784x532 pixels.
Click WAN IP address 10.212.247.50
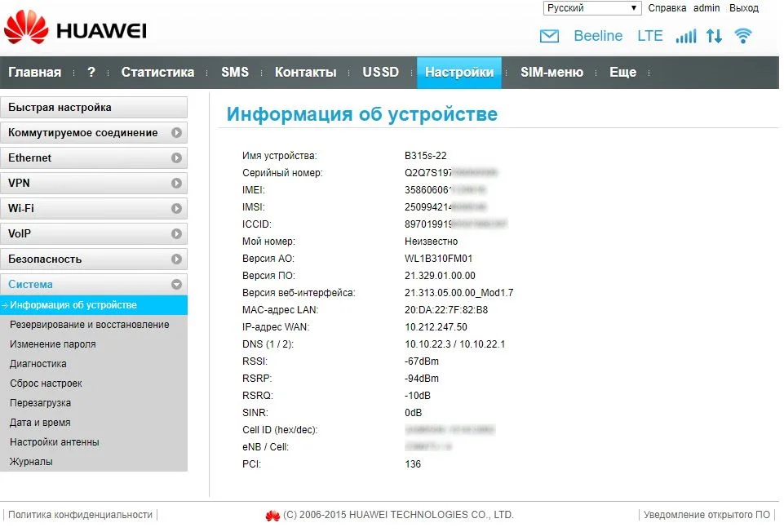436,327
